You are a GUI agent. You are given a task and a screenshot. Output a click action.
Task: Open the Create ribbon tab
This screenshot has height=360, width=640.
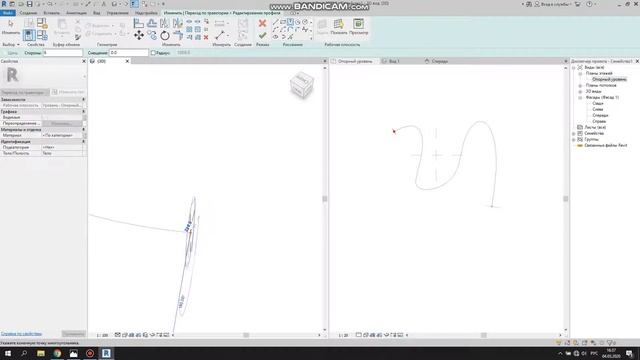(x=28, y=13)
